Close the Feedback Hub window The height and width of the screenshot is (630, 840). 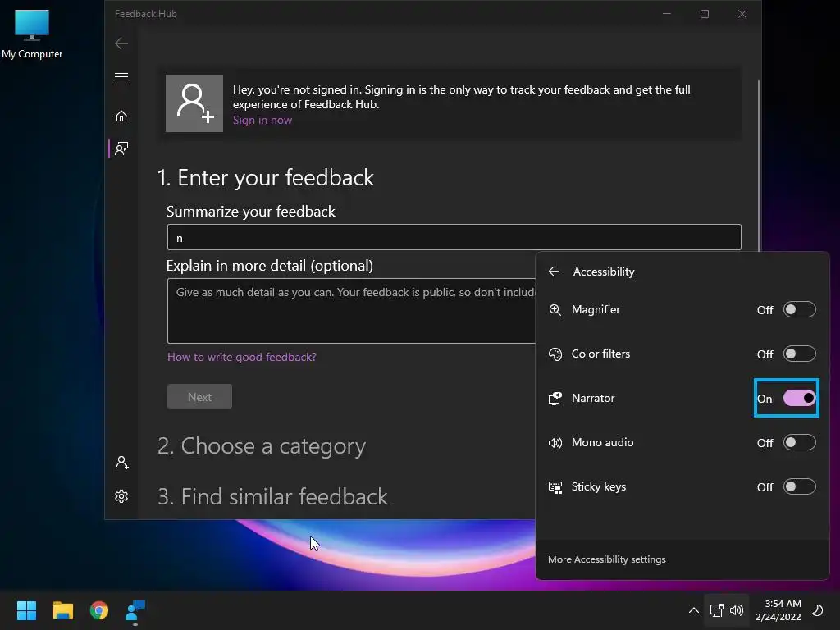pyautogui.click(x=742, y=14)
